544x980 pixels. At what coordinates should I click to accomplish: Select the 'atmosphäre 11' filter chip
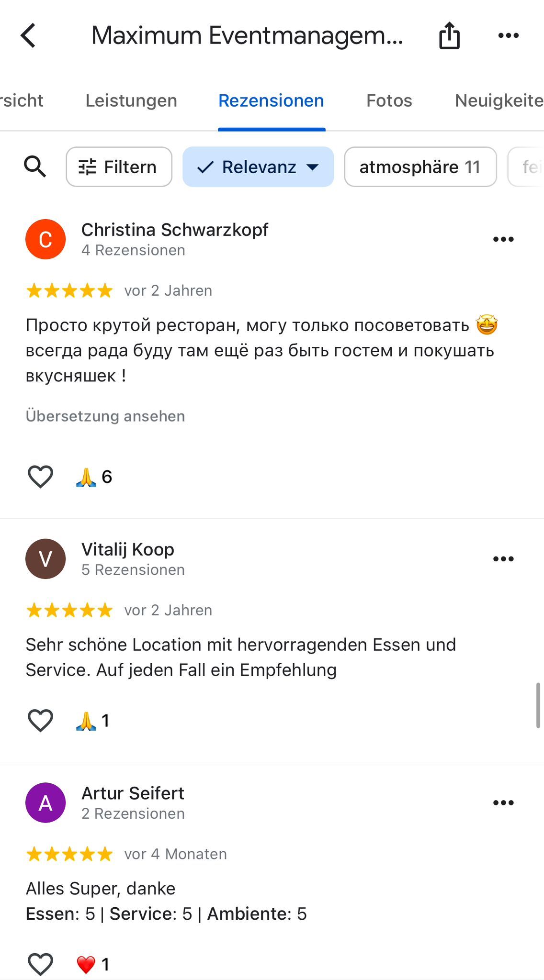pos(420,167)
